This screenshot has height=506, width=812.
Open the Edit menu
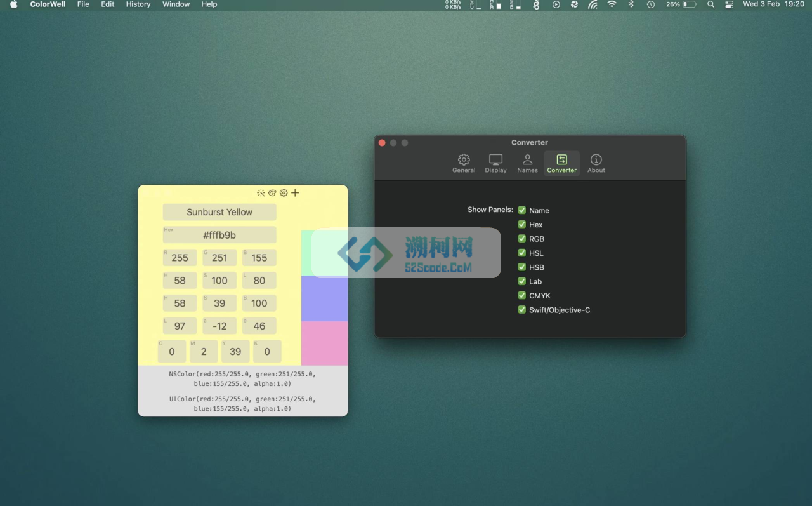(x=108, y=4)
